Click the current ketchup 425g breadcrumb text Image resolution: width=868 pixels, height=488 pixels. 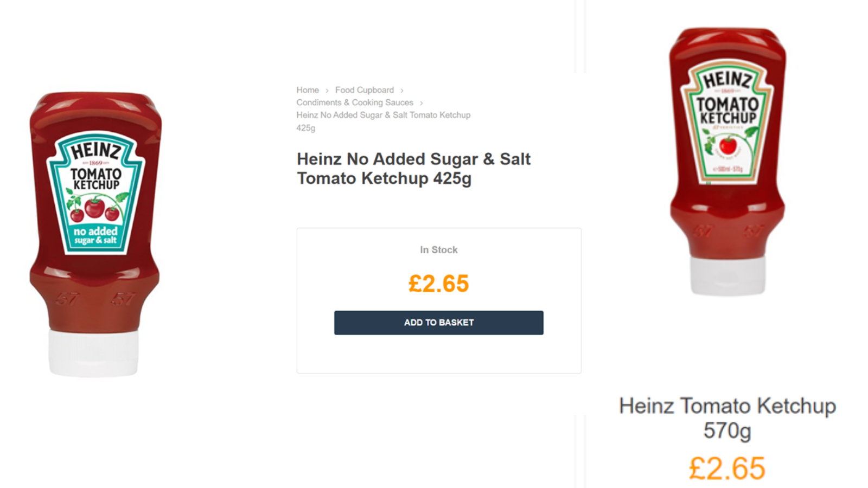tap(382, 115)
